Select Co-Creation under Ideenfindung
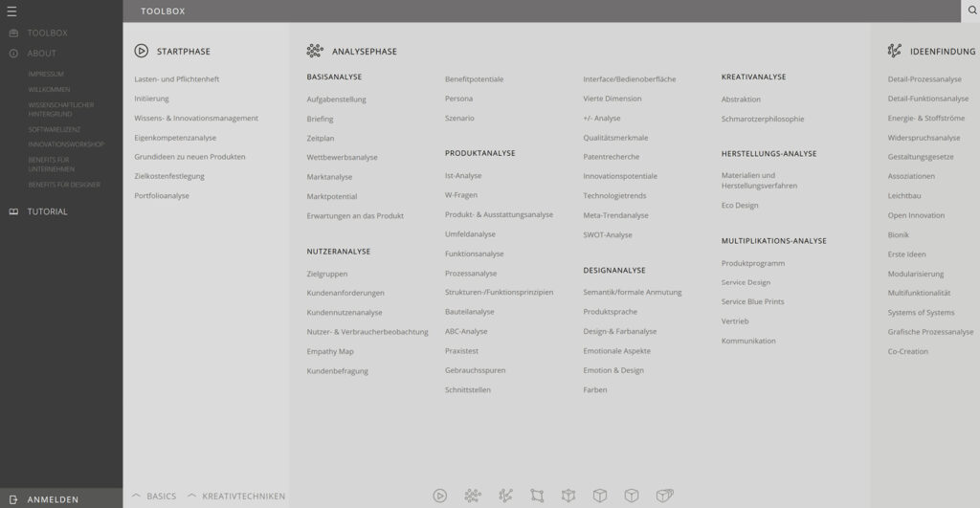This screenshot has height=508, width=980. pyautogui.click(x=908, y=351)
